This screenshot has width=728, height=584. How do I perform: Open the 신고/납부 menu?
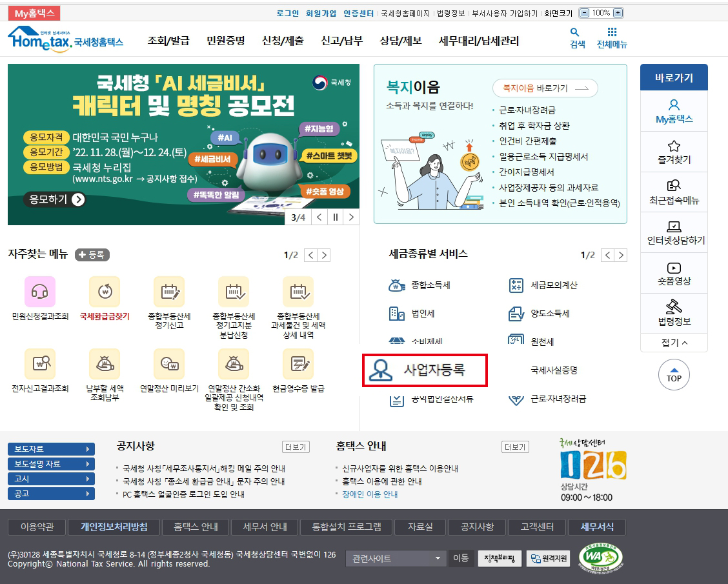pos(341,41)
